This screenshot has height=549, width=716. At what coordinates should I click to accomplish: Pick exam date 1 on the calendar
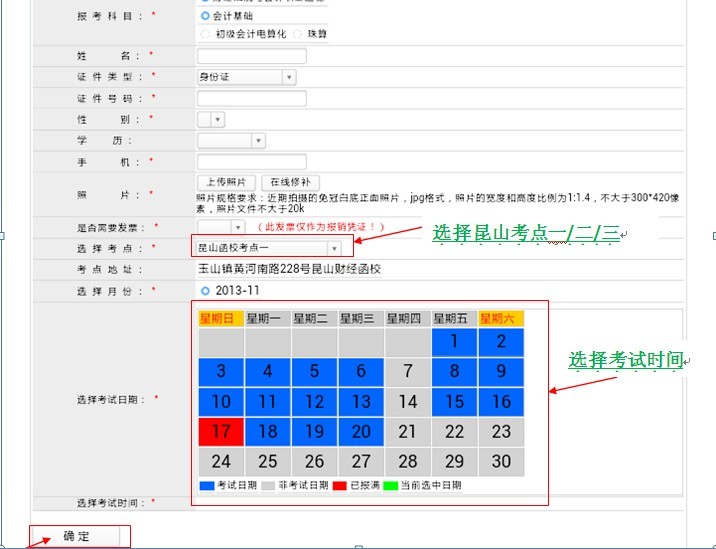[454, 342]
